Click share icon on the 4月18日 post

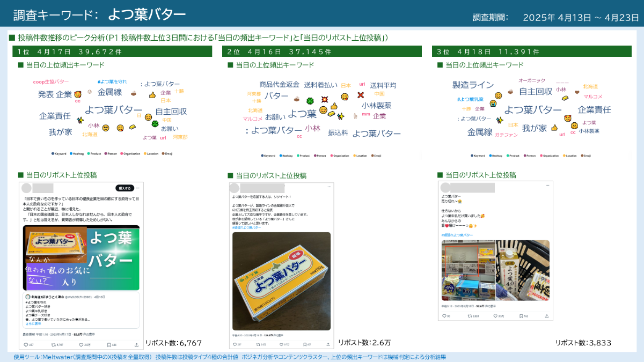[x=547, y=316]
